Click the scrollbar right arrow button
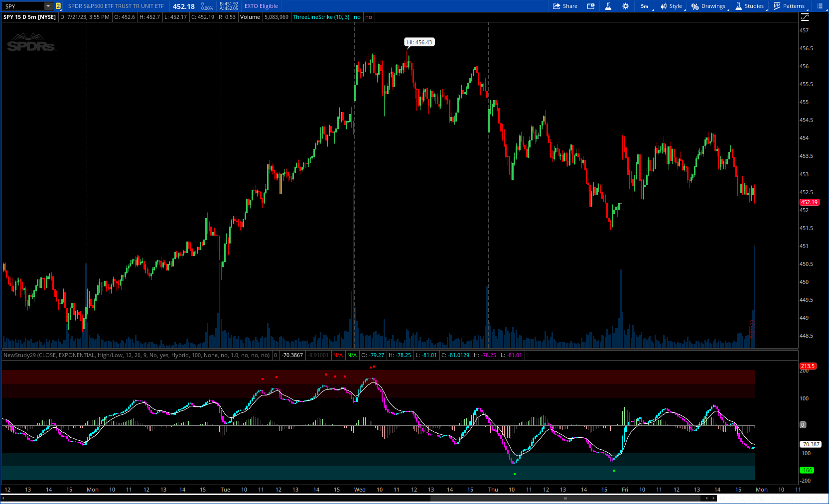This screenshot has width=829, height=504. [713, 498]
